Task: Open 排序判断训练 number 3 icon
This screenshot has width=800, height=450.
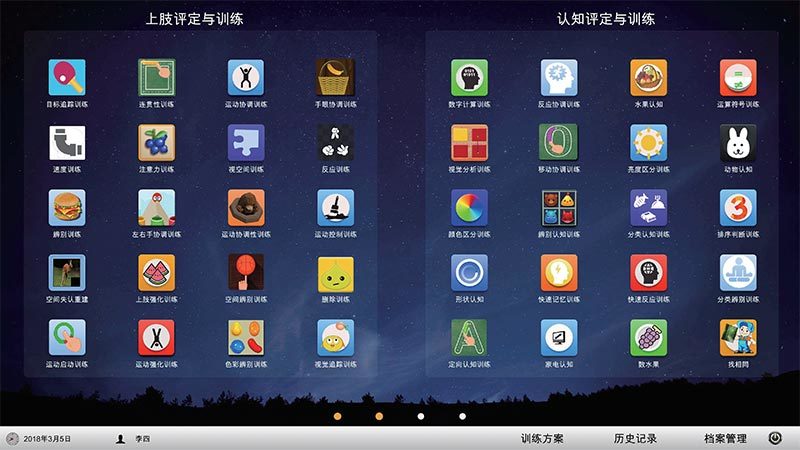Action: 738,208
